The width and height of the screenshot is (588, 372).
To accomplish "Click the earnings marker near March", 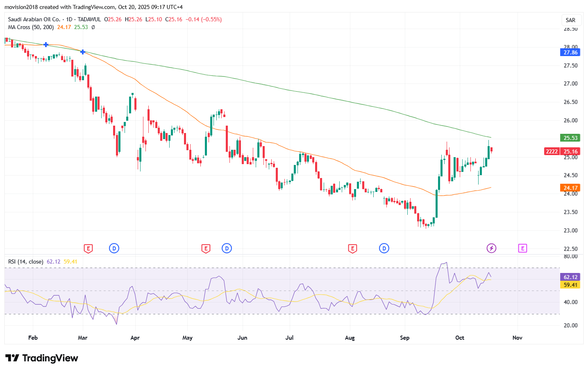I will 88,248.
